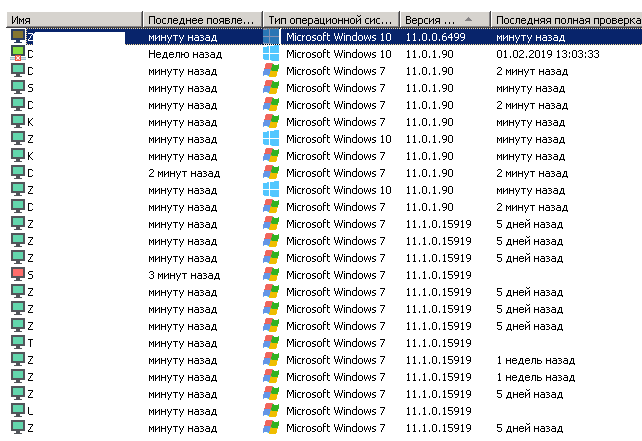Click the computer icon with a red cross in the "Неделю назад" row
The height and width of the screenshot is (441, 642).
(x=18, y=54)
